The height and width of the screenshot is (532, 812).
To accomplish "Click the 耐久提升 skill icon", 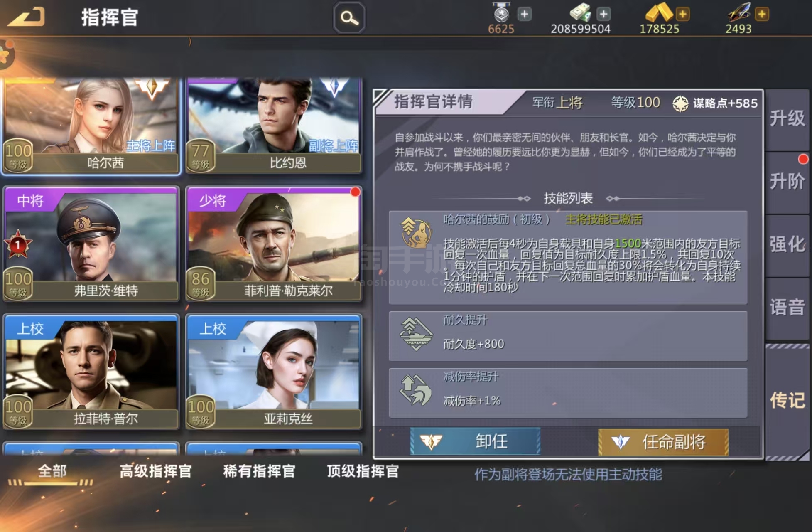I will [416, 334].
